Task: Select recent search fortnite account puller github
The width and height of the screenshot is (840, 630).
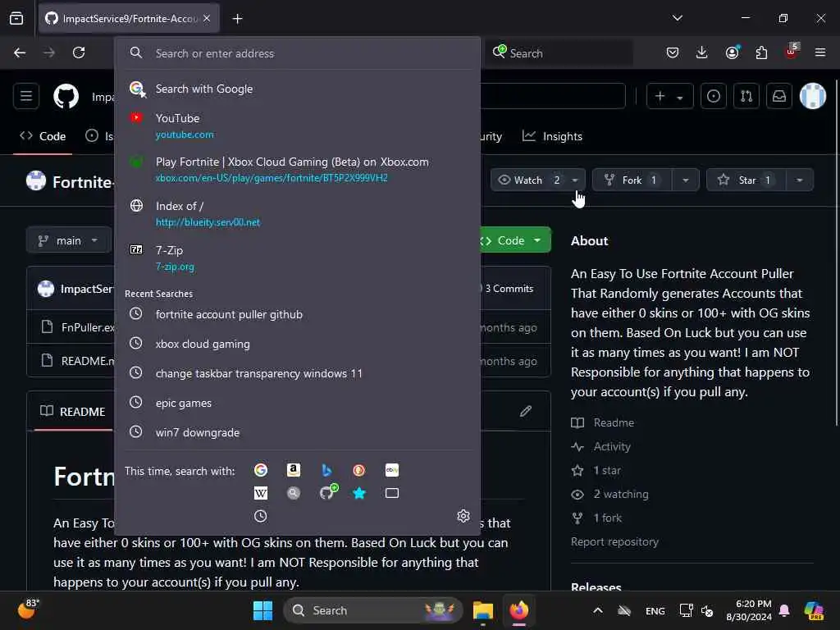Action: pyautogui.click(x=298, y=314)
